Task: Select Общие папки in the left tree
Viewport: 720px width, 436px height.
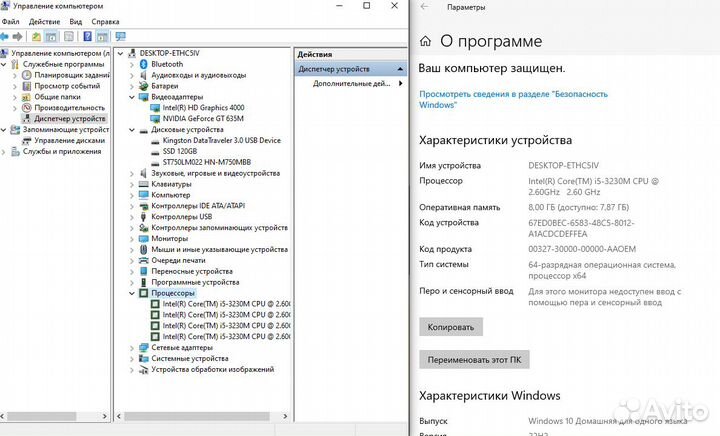Action: [x=57, y=97]
